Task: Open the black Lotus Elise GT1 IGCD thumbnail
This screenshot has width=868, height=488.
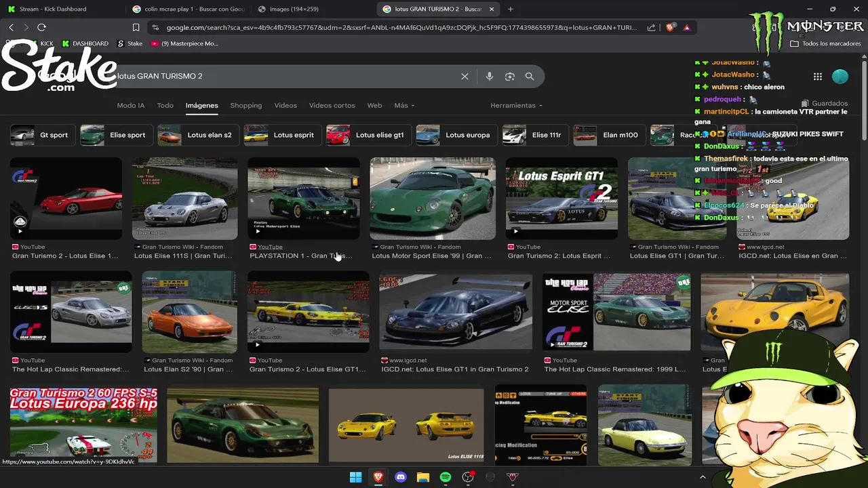Action: 456,312
